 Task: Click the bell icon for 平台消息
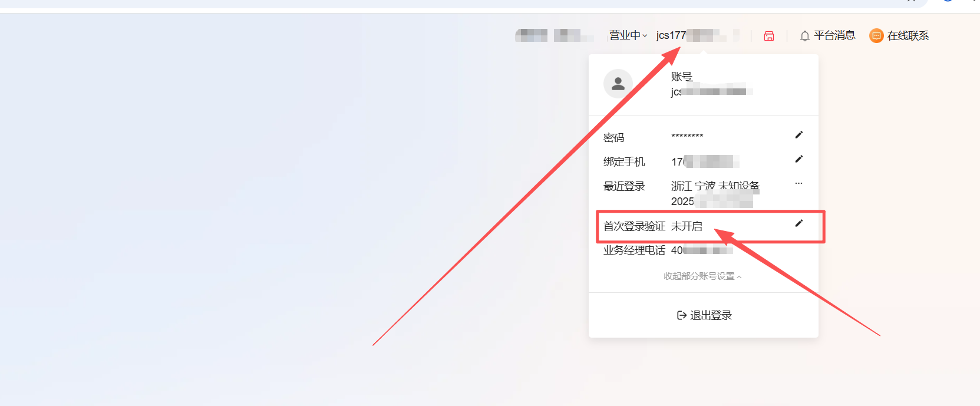pos(804,36)
